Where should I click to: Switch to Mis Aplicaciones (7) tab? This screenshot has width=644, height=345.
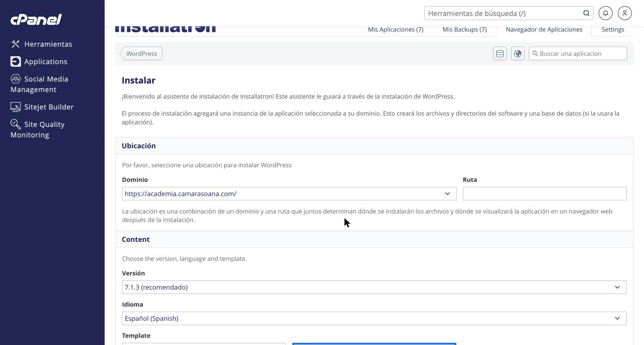[395, 30]
